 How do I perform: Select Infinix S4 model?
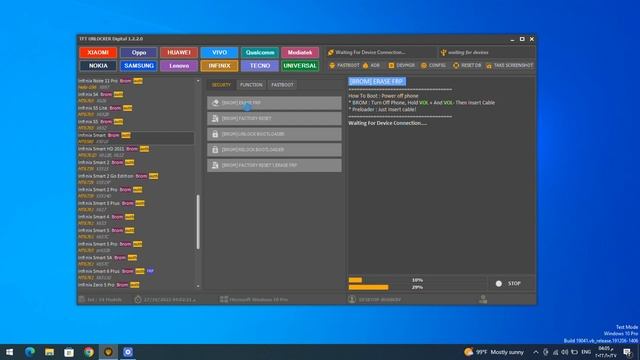tap(136, 97)
